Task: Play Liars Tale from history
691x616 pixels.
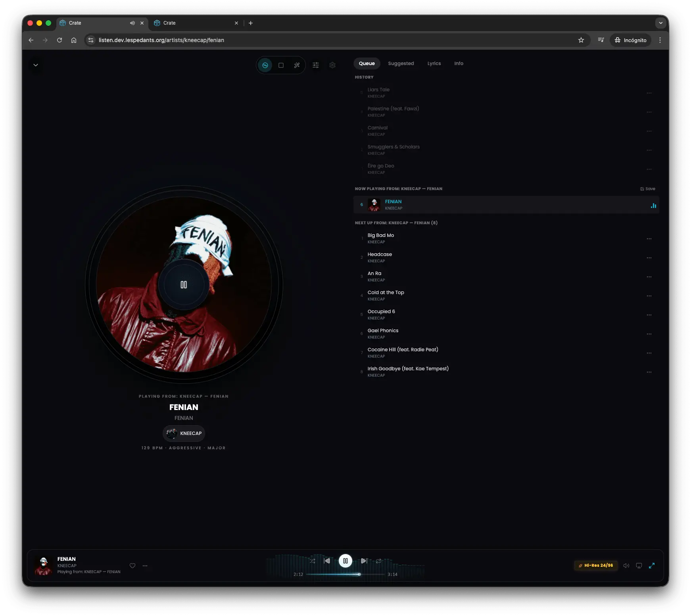Action: click(506, 93)
